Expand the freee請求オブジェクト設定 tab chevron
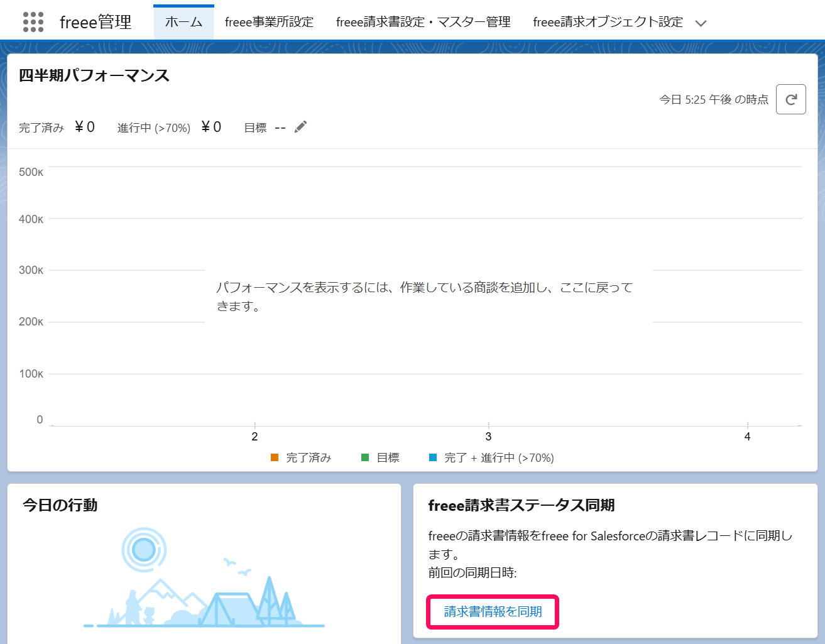Image resolution: width=825 pixels, height=644 pixels. (x=701, y=23)
